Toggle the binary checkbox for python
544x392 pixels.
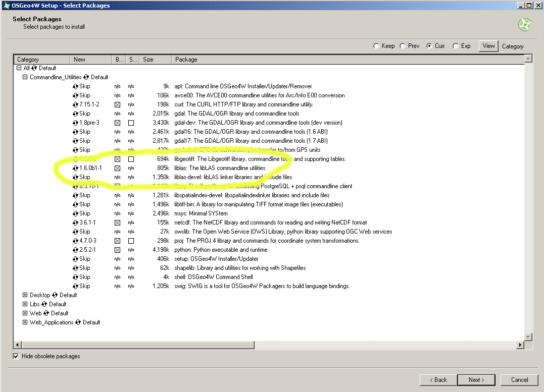(x=117, y=250)
